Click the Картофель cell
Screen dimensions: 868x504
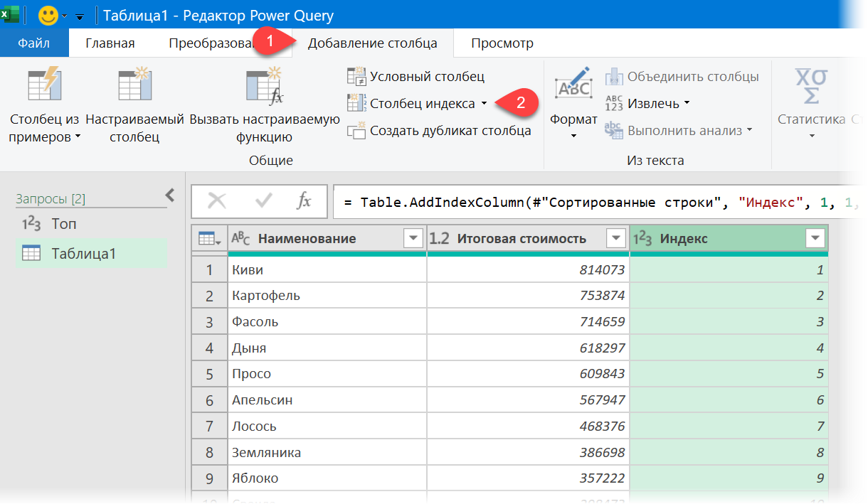pyautogui.click(x=327, y=296)
